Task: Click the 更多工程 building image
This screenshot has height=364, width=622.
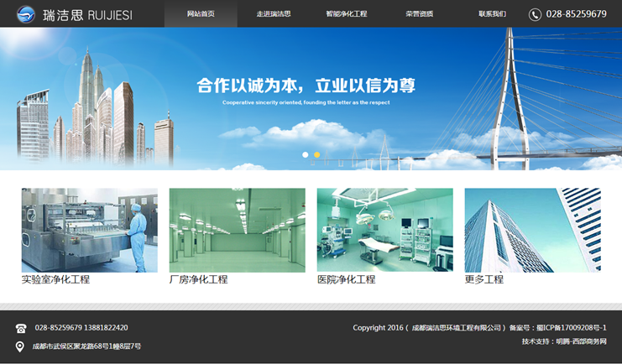Action: pos(532,230)
